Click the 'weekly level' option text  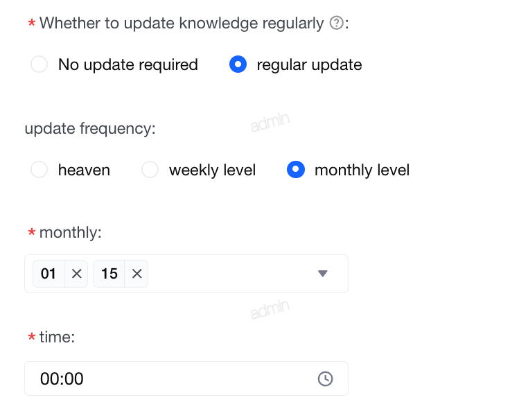pyautogui.click(x=213, y=170)
